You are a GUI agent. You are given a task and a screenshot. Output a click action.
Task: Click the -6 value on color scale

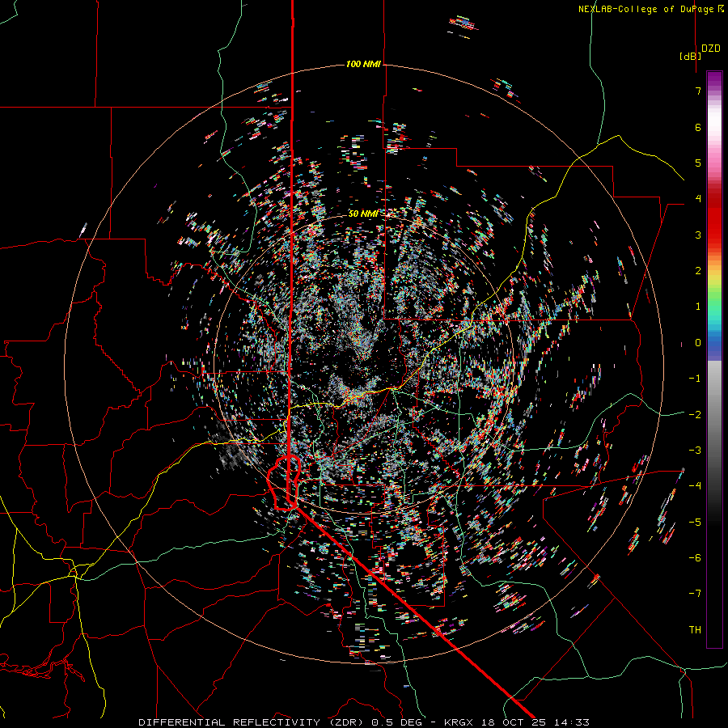click(695, 557)
